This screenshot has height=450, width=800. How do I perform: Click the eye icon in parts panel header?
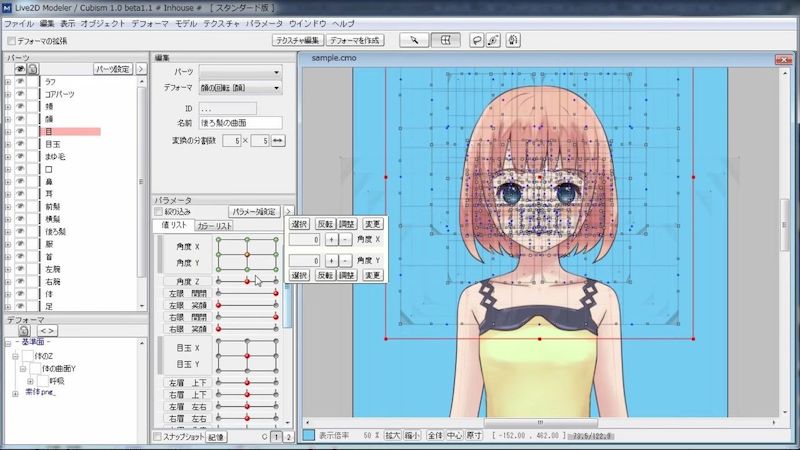pyautogui.click(x=20, y=69)
